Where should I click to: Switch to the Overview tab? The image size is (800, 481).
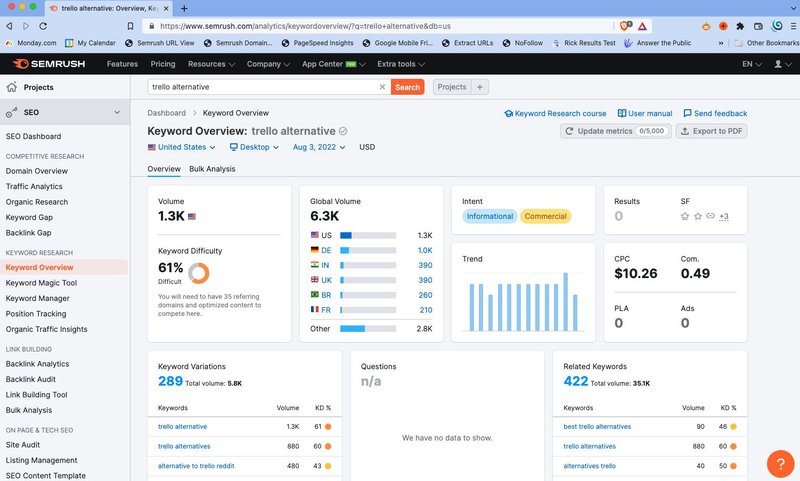(x=164, y=169)
